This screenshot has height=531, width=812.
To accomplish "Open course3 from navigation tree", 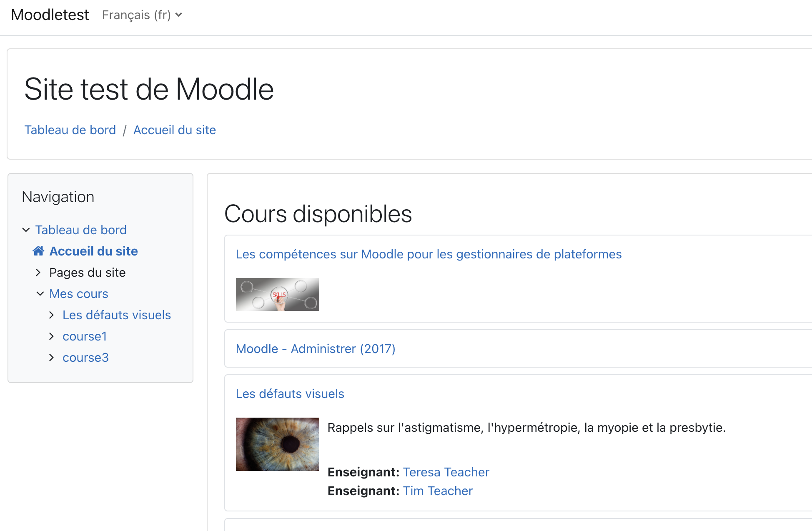I will [x=85, y=357].
